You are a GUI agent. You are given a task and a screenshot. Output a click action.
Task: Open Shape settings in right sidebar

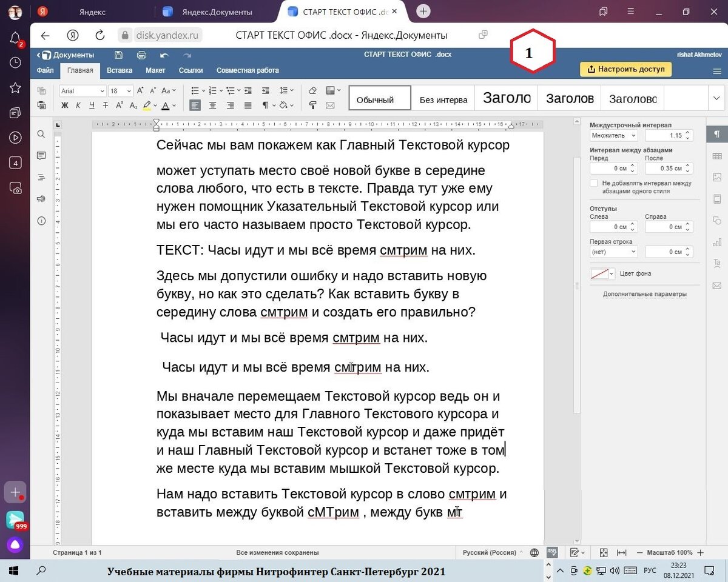(x=717, y=220)
